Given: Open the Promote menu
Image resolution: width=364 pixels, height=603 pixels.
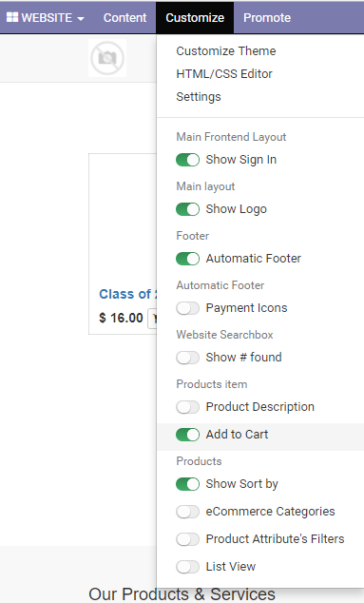Looking at the screenshot, I should point(267,18).
